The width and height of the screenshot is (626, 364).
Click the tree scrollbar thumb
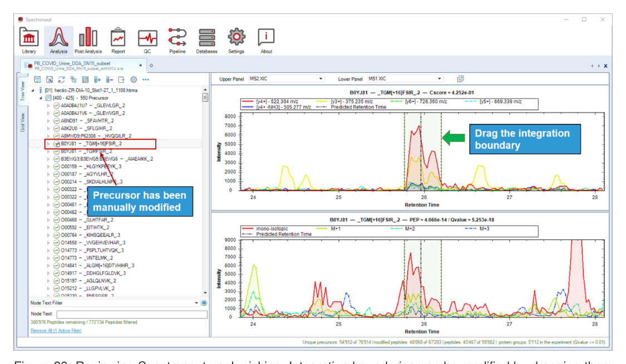click(205, 98)
